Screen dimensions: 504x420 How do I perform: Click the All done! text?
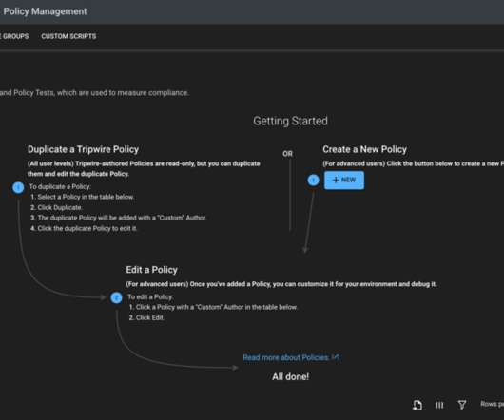coord(290,376)
